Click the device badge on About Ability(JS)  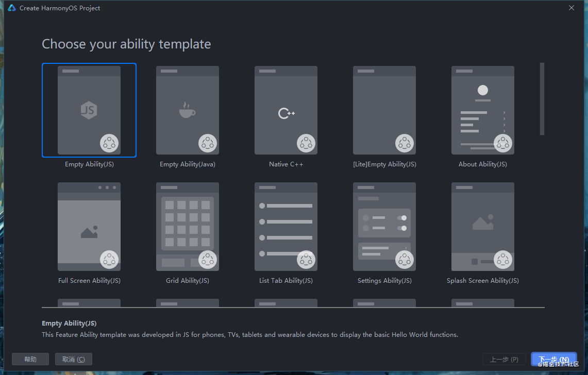(x=503, y=143)
